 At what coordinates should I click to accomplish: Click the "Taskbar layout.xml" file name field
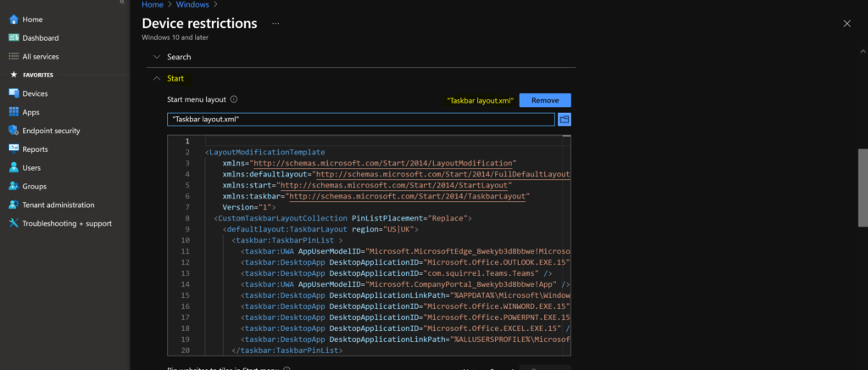tap(361, 119)
